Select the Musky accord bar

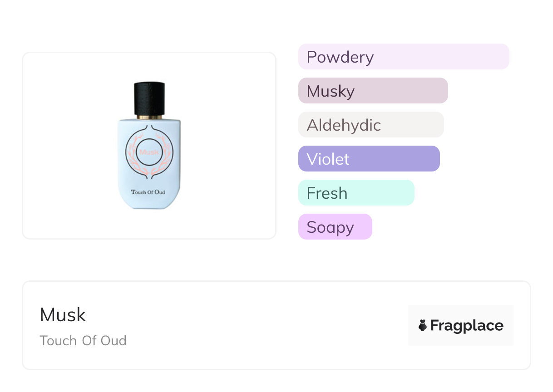point(373,91)
